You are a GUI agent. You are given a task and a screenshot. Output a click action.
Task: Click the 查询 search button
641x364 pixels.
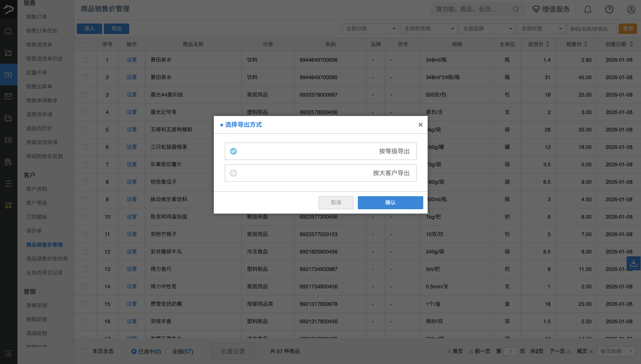[628, 29]
